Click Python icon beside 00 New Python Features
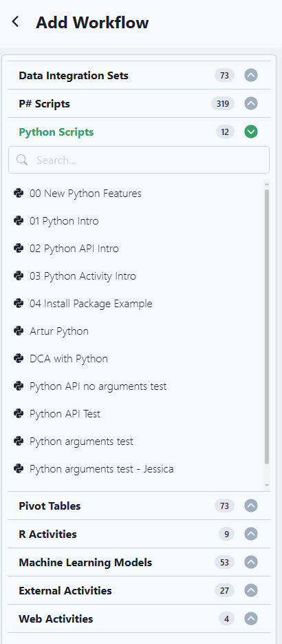This screenshot has width=282, height=644. pyautogui.click(x=19, y=193)
